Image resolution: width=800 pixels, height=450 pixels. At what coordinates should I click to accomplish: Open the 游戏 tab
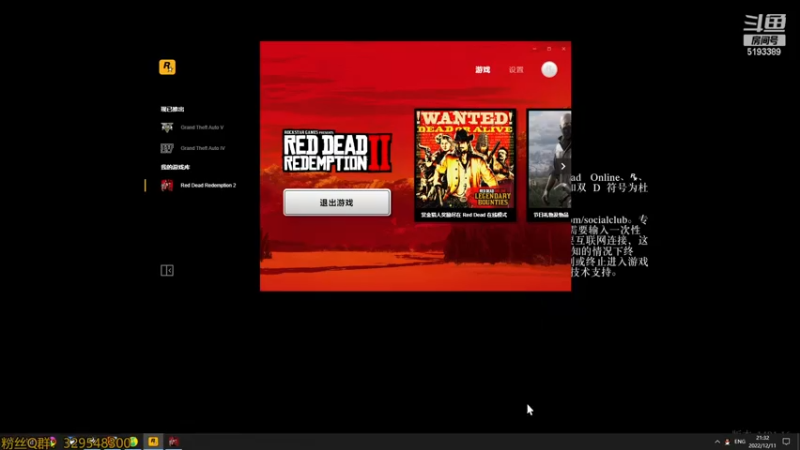483,69
